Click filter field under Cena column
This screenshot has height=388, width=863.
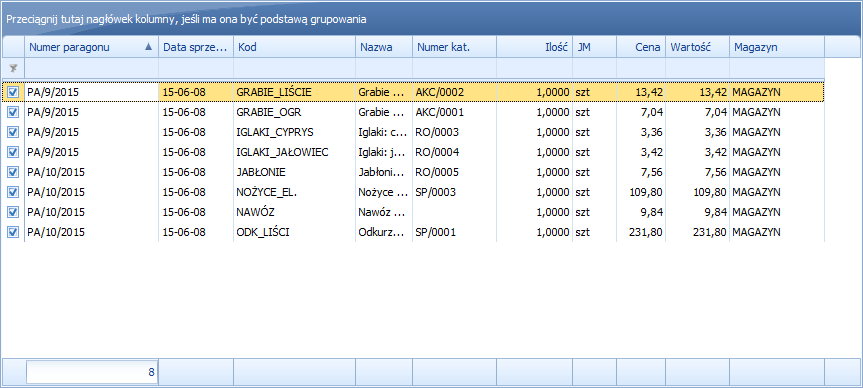[x=641, y=68]
